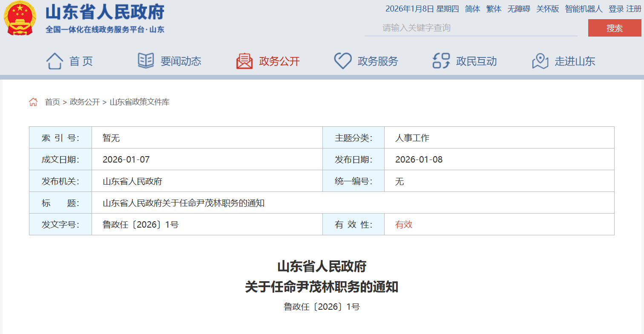Switch to 繁体 Chinese version
This screenshot has width=644, height=334.
point(494,9)
